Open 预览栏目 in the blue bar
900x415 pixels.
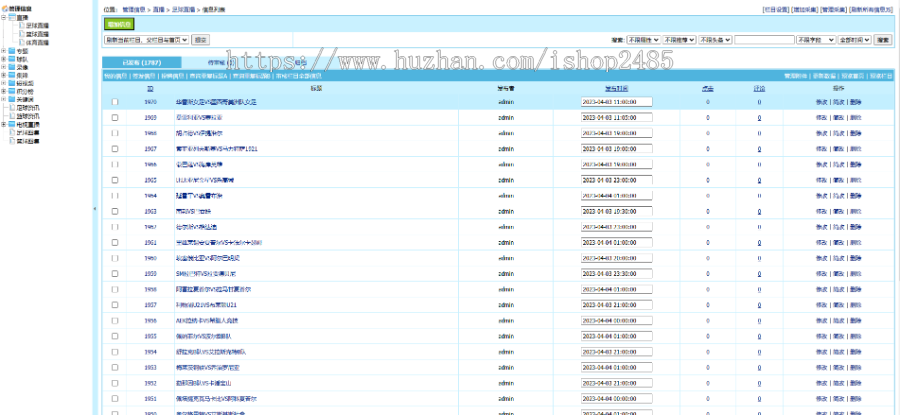881,76
